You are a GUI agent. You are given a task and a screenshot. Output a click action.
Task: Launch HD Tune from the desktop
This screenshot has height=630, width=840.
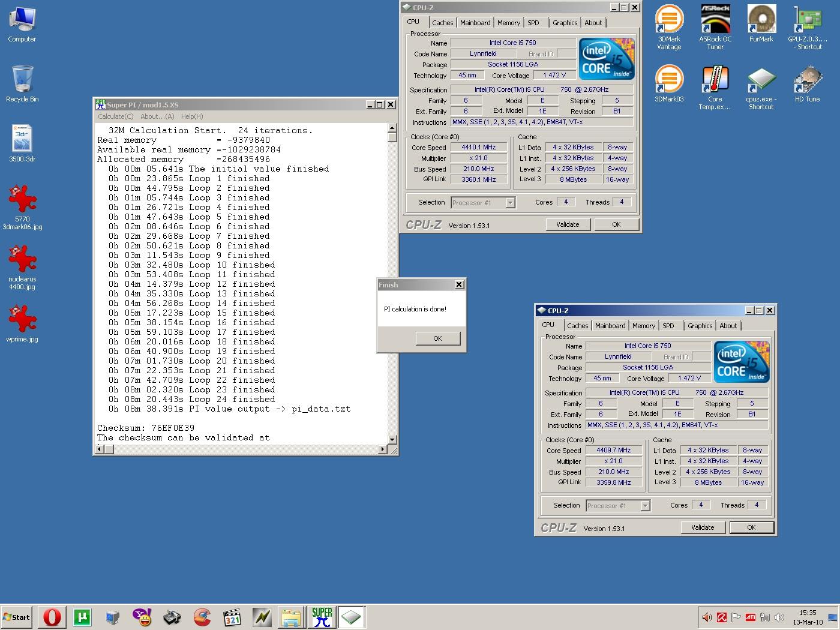(x=808, y=84)
